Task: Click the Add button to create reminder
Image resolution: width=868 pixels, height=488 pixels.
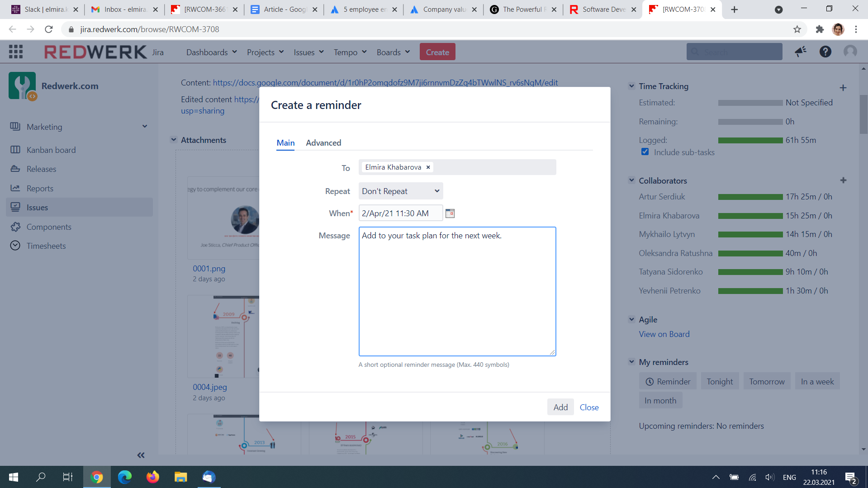Action: tap(560, 407)
